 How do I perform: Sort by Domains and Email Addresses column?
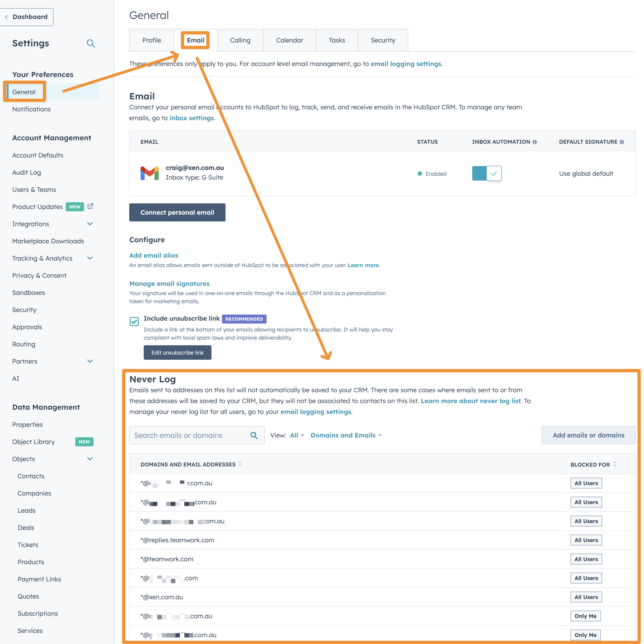(240, 464)
